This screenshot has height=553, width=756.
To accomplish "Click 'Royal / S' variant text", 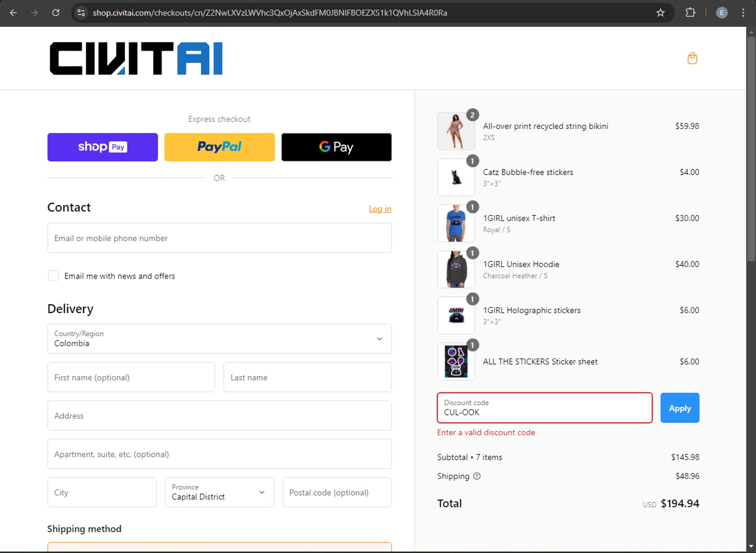I will (x=496, y=230).
